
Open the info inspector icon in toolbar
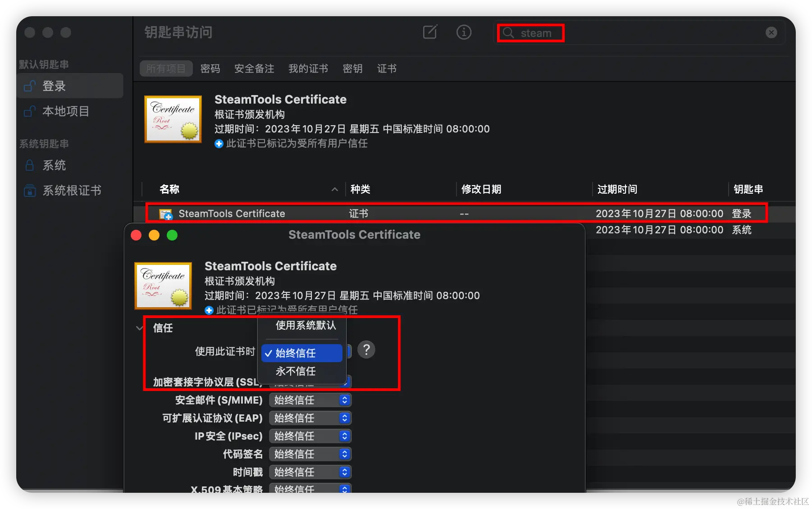[464, 32]
